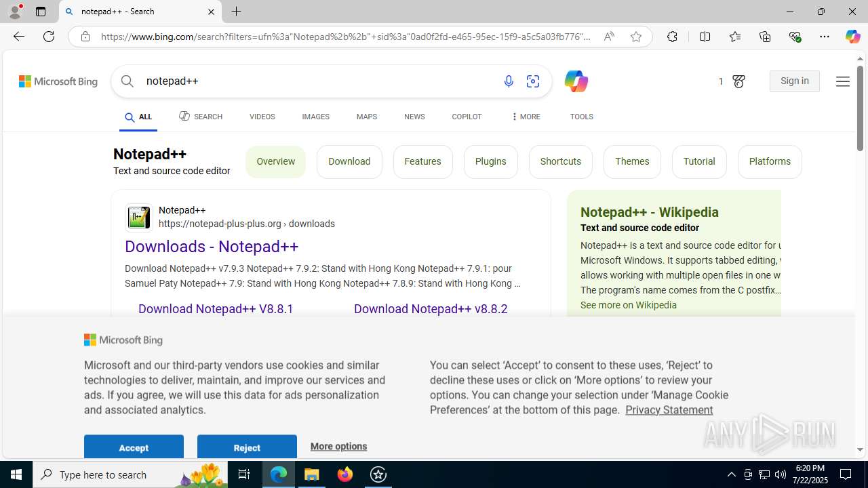Switch to the MAPS tab
The height and width of the screenshot is (488, 868).
(x=366, y=117)
